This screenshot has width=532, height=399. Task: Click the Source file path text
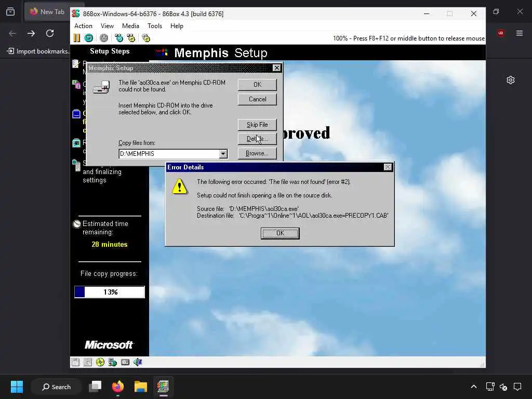click(x=264, y=209)
